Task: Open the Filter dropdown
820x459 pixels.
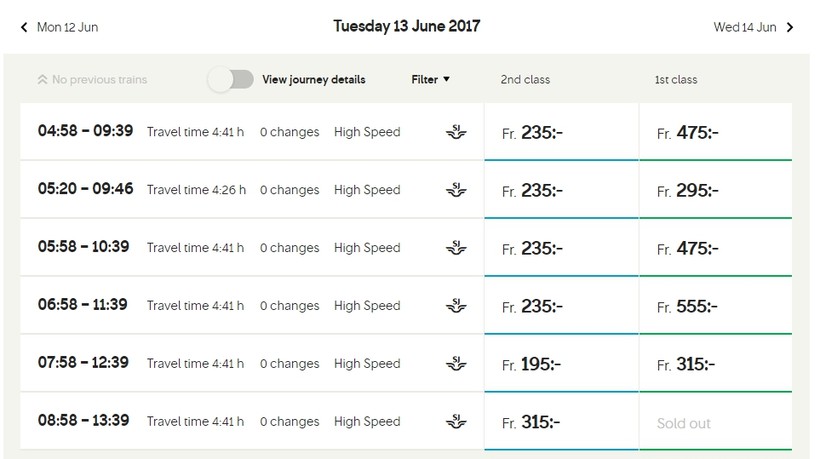Action: pyautogui.click(x=431, y=79)
